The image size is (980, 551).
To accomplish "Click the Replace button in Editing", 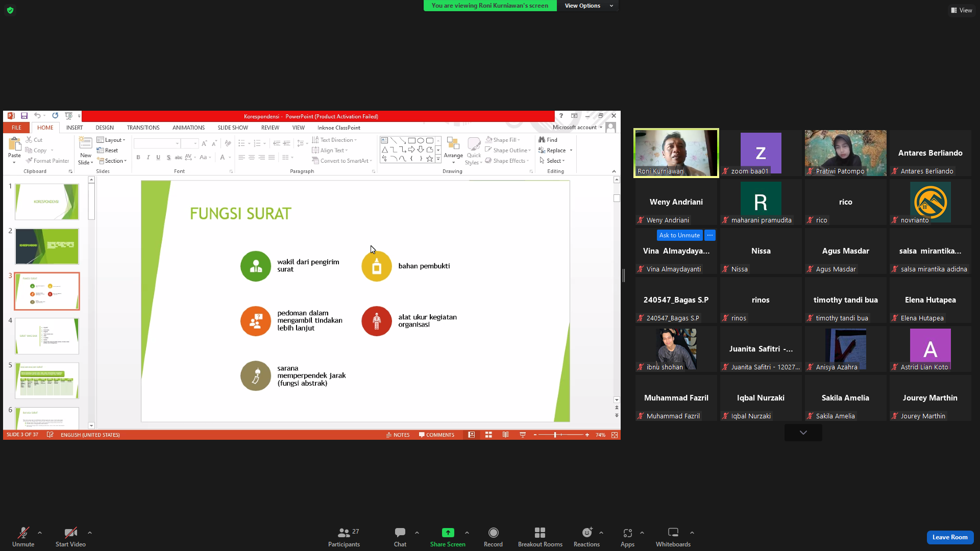I will [x=555, y=151].
